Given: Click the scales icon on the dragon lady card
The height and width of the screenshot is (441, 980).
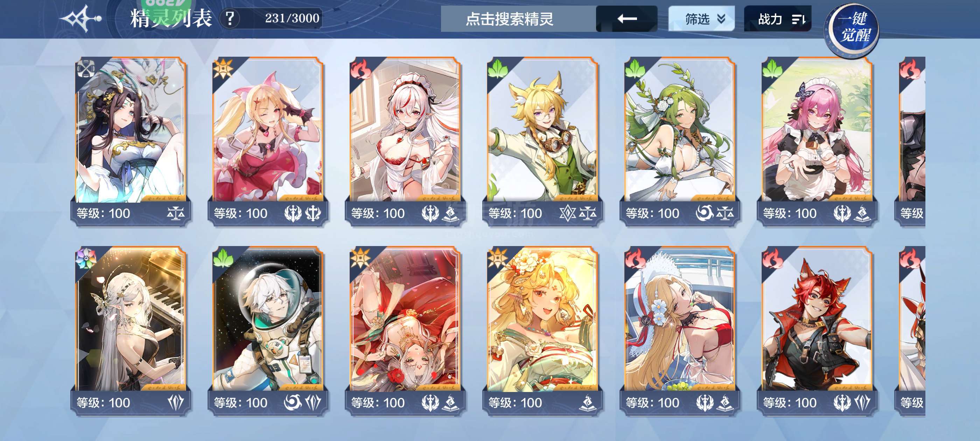Looking at the screenshot, I should 176,213.
